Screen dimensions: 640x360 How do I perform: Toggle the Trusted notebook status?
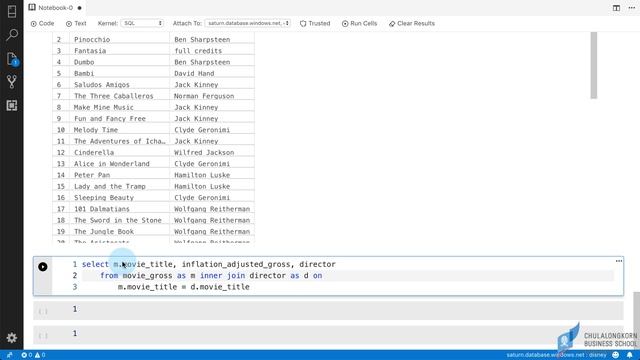click(x=315, y=24)
